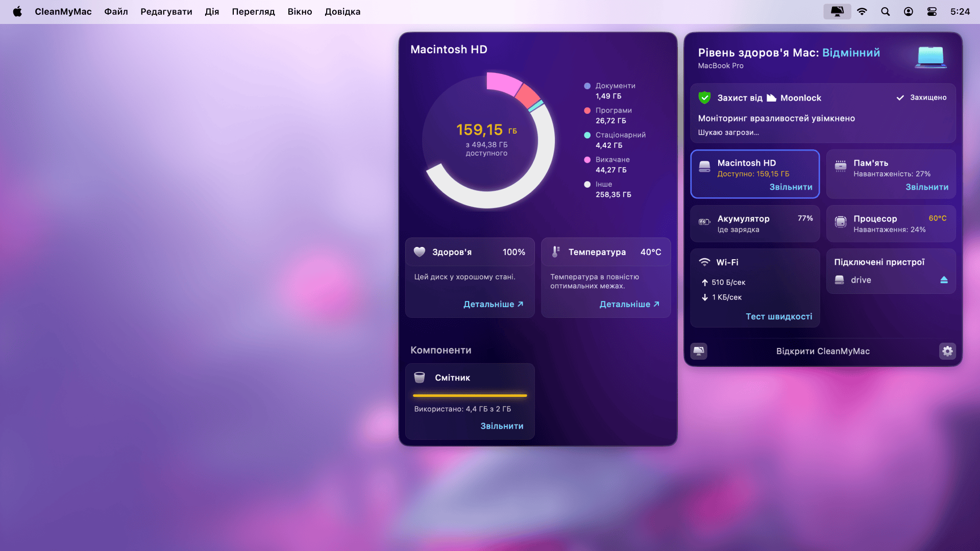Viewport: 980px width, 551px height.
Task: Click the MacBook Pro laptop icon
Action: pos(931,57)
